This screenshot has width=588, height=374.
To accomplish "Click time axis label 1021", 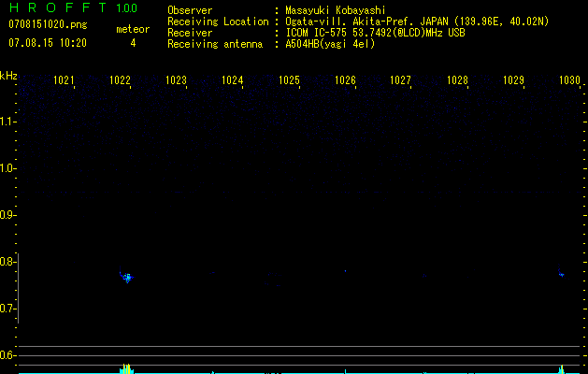I will (64, 80).
